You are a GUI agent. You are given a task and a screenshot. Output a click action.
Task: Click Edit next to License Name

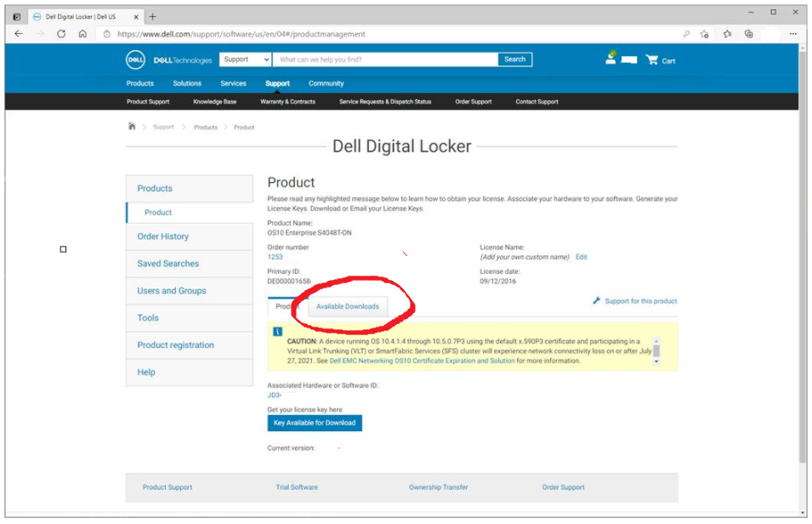(581, 257)
